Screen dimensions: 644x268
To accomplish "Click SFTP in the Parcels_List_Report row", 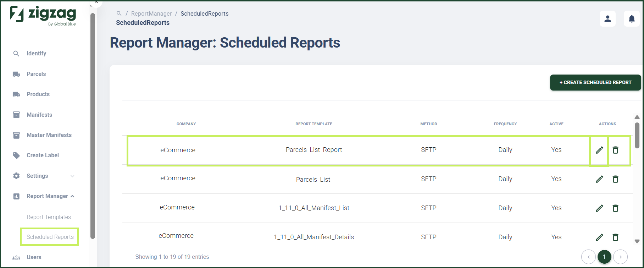I will [429, 150].
